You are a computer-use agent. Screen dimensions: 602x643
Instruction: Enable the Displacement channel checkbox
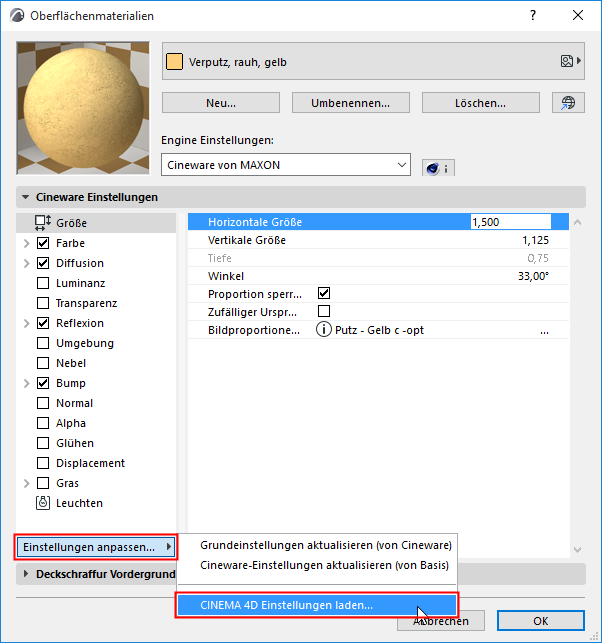pyautogui.click(x=43, y=463)
